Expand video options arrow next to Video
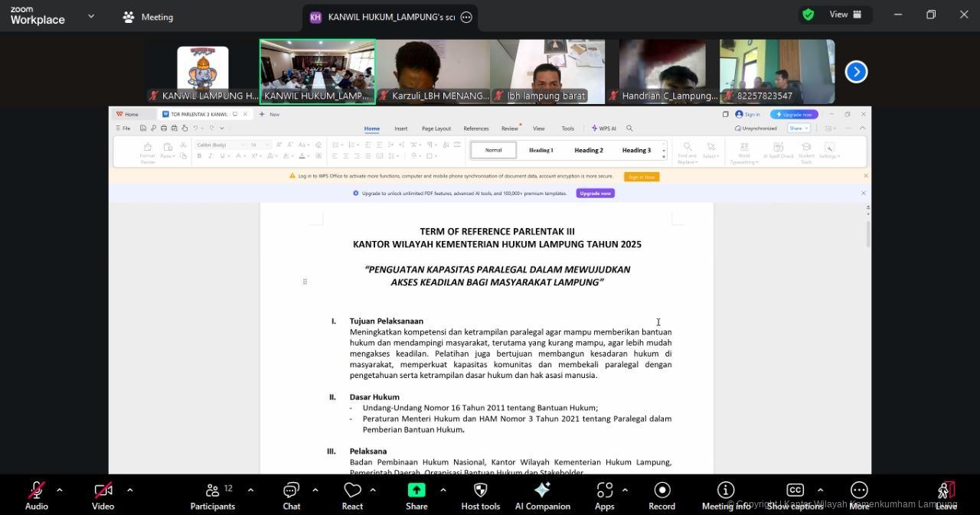 [x=129, y=490]
